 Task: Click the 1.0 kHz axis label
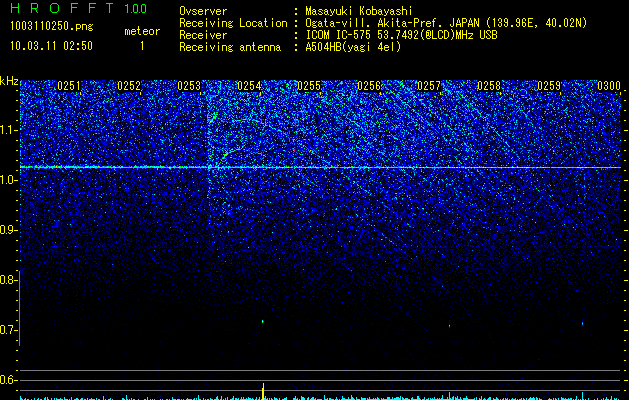pyautogui.click(x=8, y=180)
